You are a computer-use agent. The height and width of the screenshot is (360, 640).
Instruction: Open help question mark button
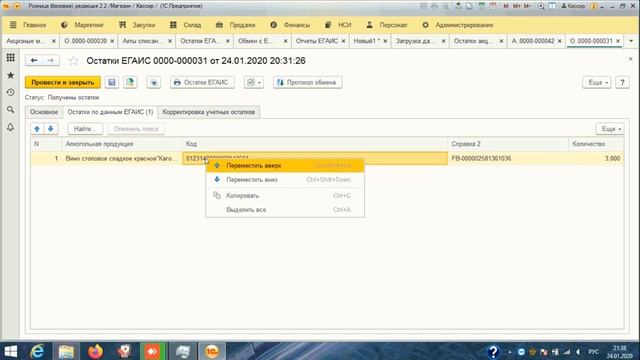click(622, 82)
